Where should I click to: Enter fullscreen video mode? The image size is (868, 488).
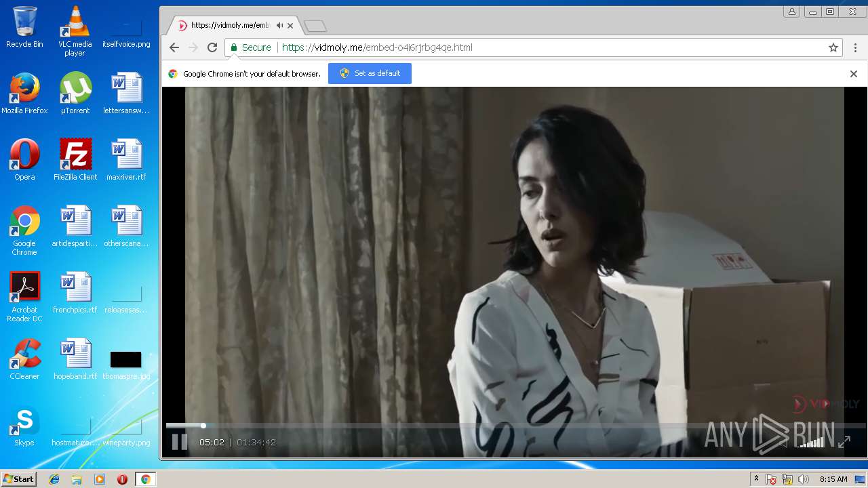click(x=844, y=442)
